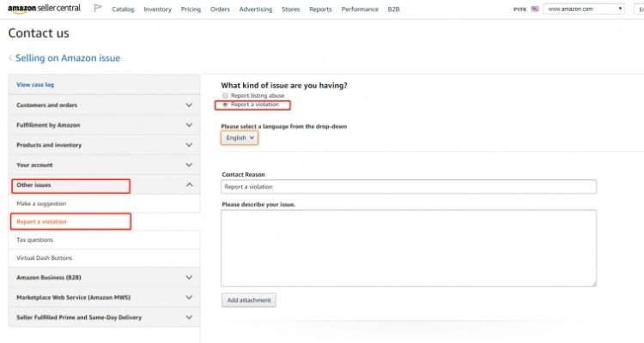The height and width of the screenshot is (343, 644).
Task: Select the Report listing abuse radio button
Action: pos(225,95)
